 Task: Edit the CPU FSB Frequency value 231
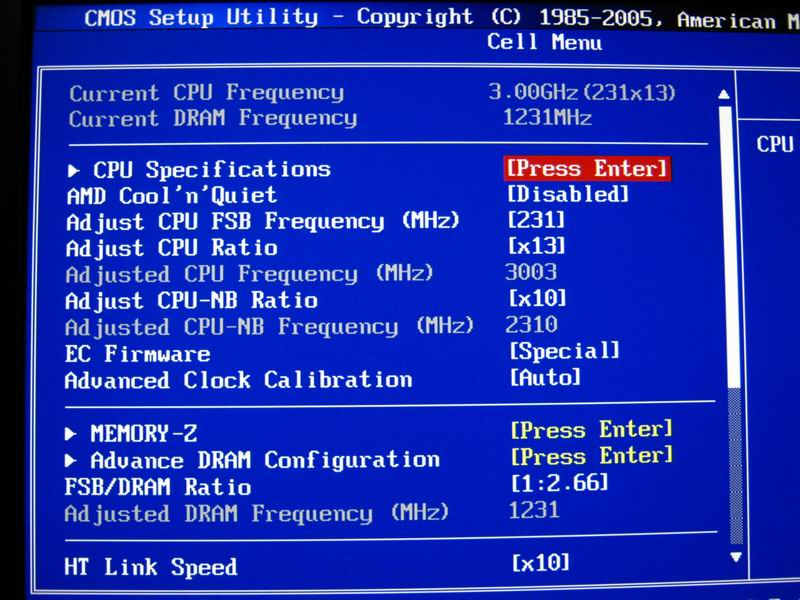pyautogui.click(x=536, y=220)
